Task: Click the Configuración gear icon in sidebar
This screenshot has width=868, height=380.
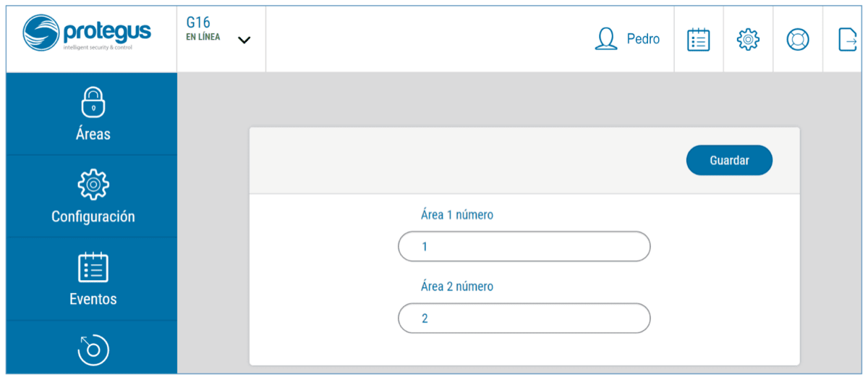Action: pyautogui.click(x=93, y=184)
